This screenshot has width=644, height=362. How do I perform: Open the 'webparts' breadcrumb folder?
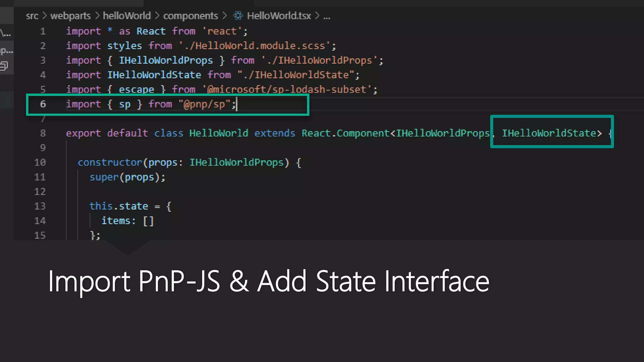click(x=70, y=16)
